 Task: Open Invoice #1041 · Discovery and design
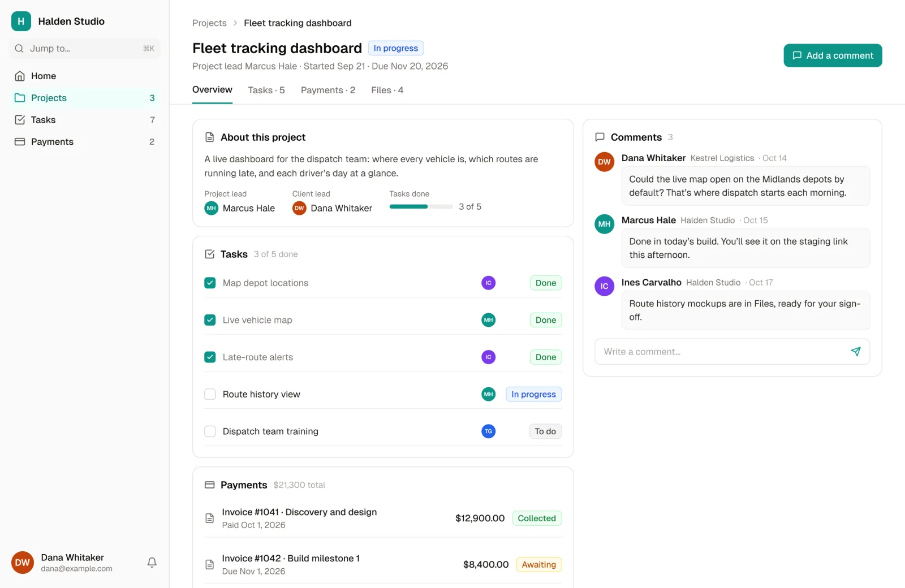[x=299, y=512]
